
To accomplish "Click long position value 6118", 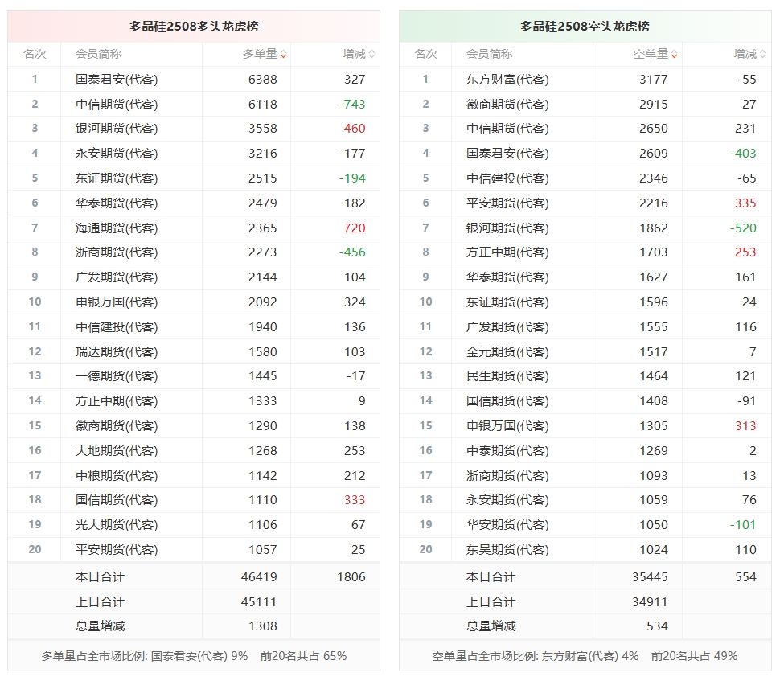I will click(x=262, y=105).
